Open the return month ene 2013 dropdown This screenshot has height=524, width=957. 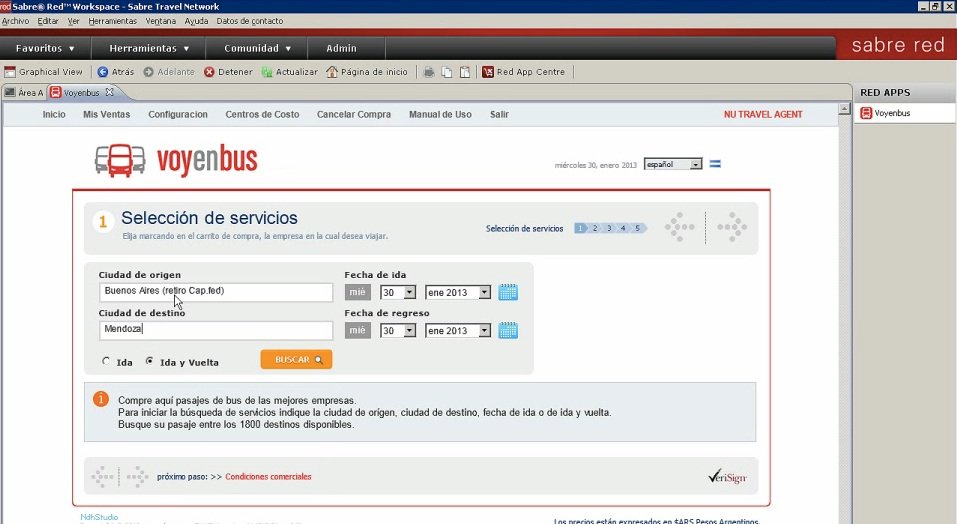click(x=485, y=331)
